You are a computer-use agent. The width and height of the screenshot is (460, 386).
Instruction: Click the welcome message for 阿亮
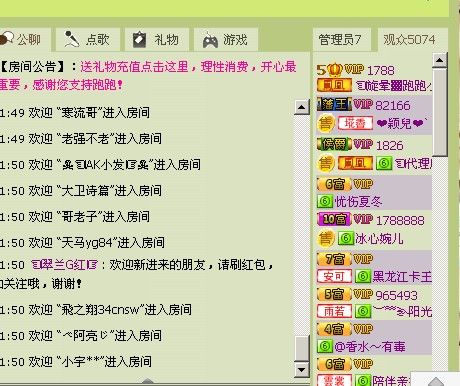[x=81, y=336]
